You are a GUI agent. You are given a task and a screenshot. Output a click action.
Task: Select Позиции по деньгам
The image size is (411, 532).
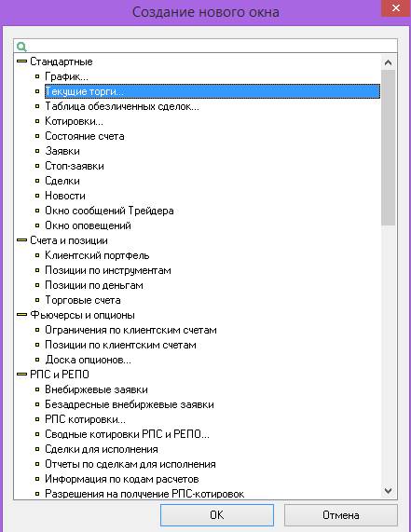(x=94, y=285)
